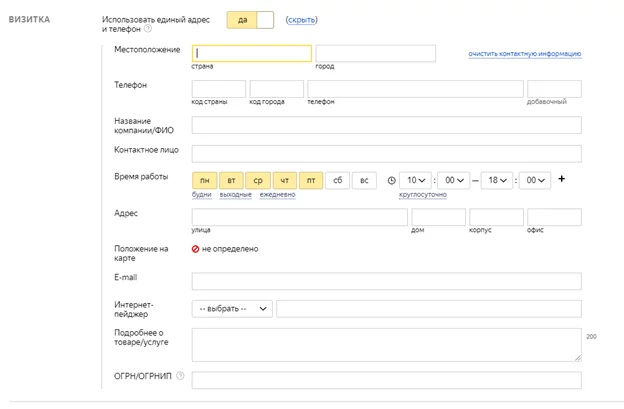Click the Подробнее о товаре/услуге text area
The width and height of the screenshot is (624, 409).
pos(386,345)
